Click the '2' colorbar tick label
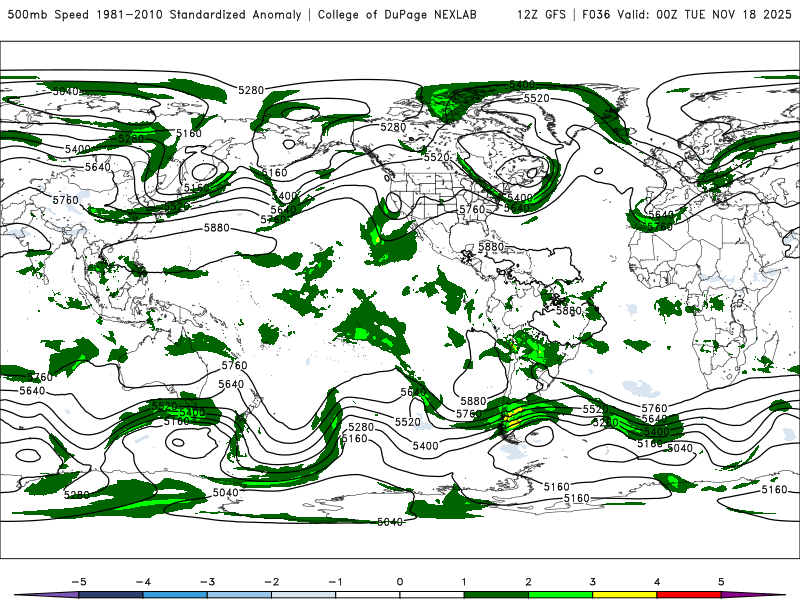 (x=528, y=582)
